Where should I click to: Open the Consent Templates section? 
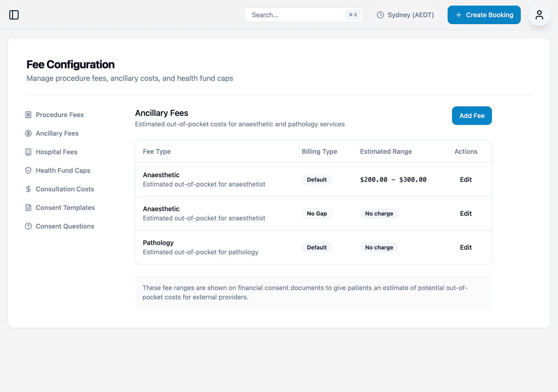pyautogui.click(x=65, y=208)
